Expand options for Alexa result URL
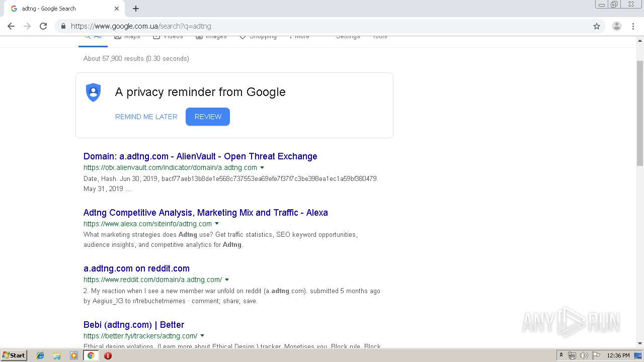This screenshot has width=644, height=362. pyautogui.click(x=217, y=224)
